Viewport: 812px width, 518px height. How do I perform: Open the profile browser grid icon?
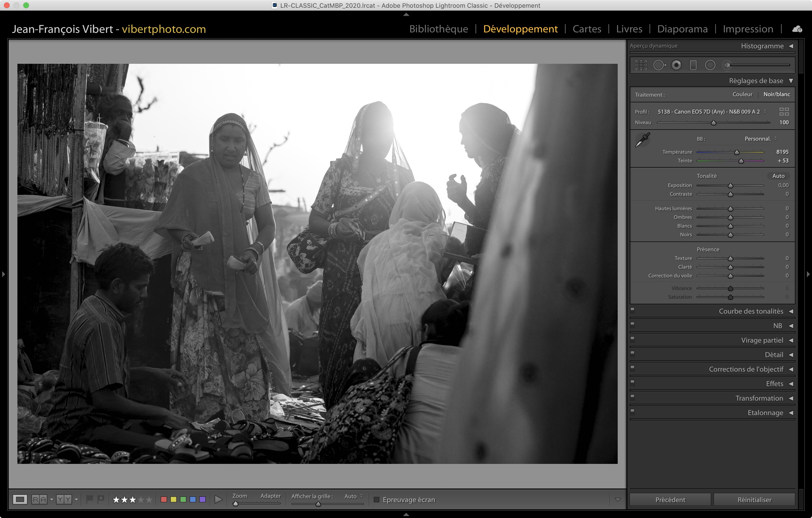coord(784,112)
